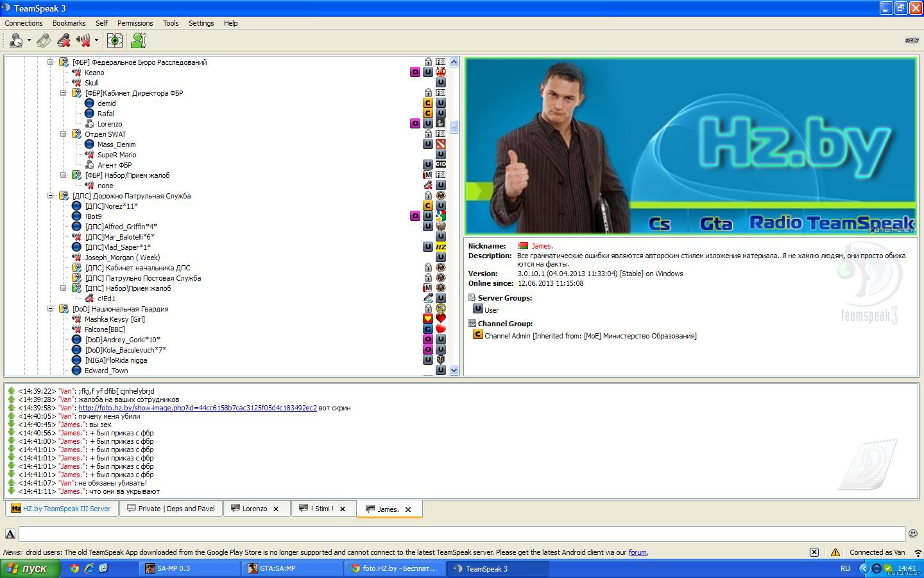This screenshot has height=578, width=924.
Task: Click the muted speaker icon beside SupeR Mario
Action: click(x=89, y=155)
